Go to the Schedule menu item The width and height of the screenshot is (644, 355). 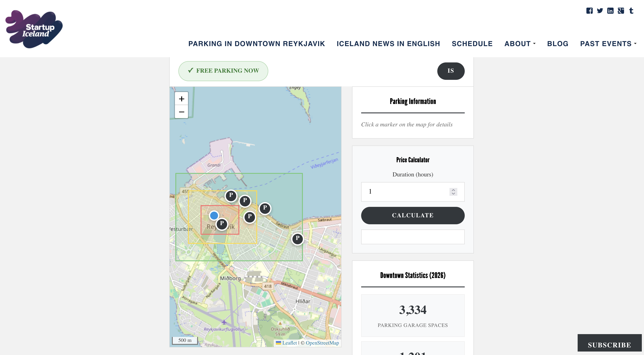pos(472,44)
